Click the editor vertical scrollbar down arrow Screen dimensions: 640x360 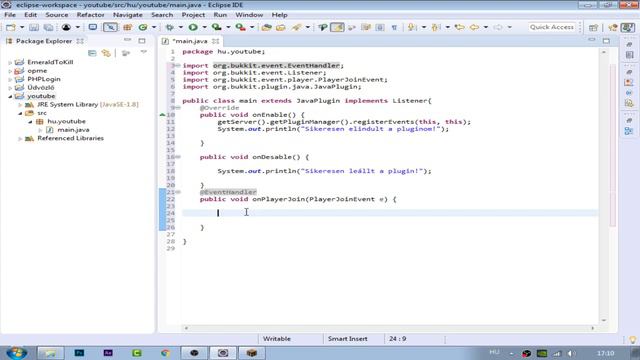604,320
